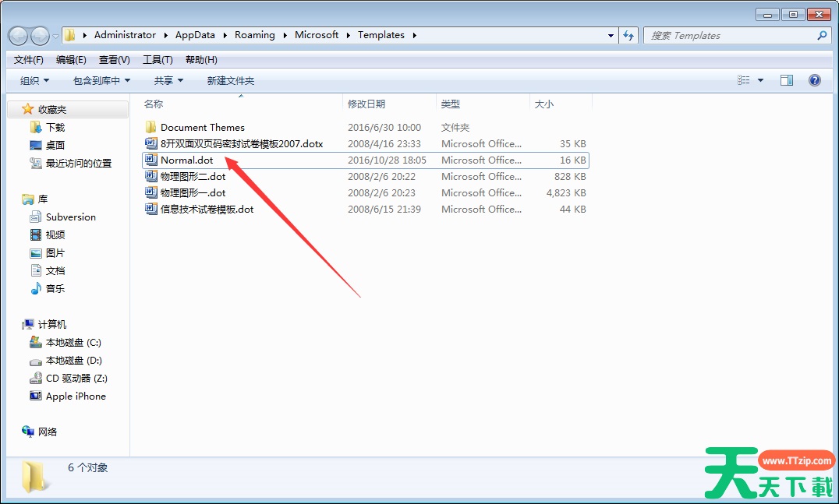Screen dimensions: 839x504
Task: Open recent locations dropdown beside navigation arrows
Action: (x=55, y=37)
